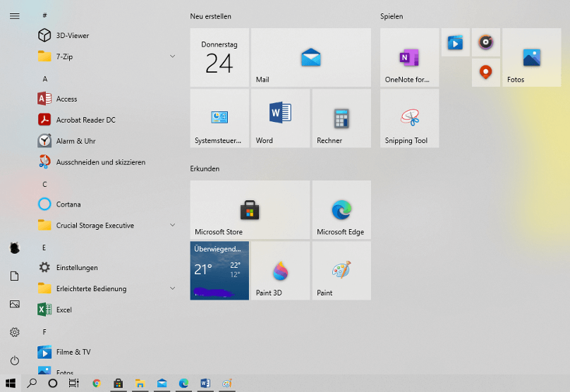Screen dimensions: 570x392
Task: Open the small Maps tile
Action: click(x=486, y=73)
